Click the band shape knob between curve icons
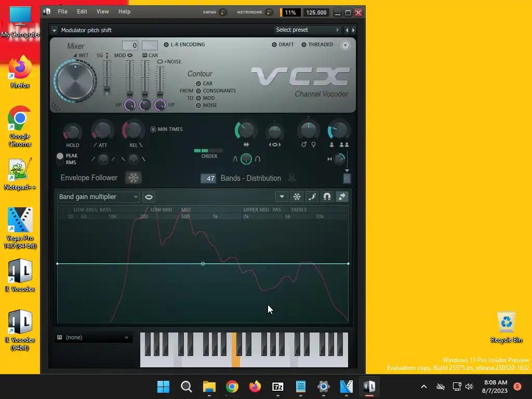Screen dimensions: 532x399 pyautogui.click(x=246, y=159)
